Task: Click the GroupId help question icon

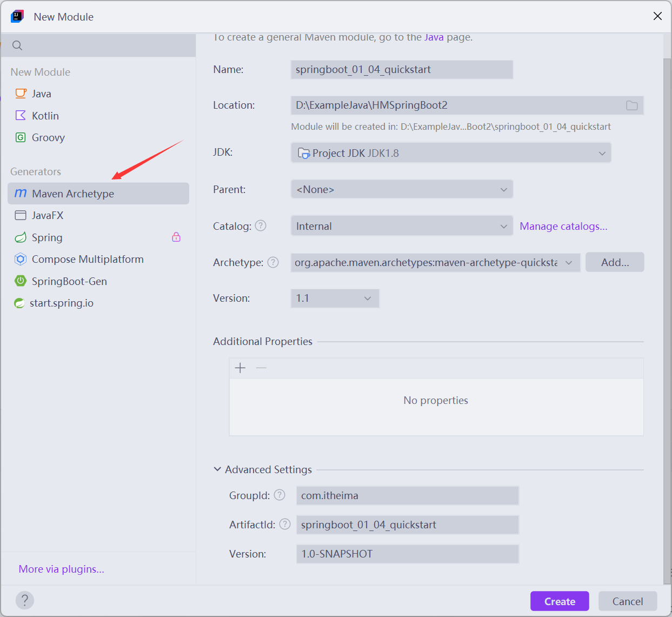Action: point(280,495)
